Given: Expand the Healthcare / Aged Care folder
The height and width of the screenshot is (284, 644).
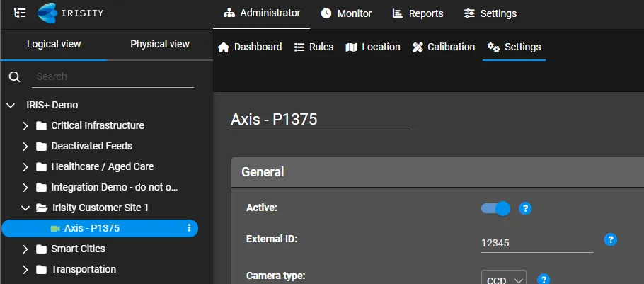Looking at the screenshot, I should (25, 167).
